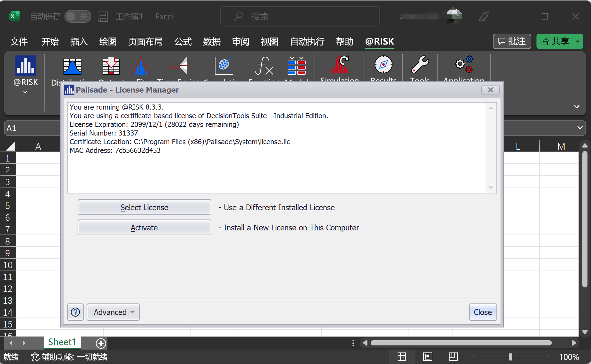
Task: Click the Activate button
Action: (x=144, y=227)
